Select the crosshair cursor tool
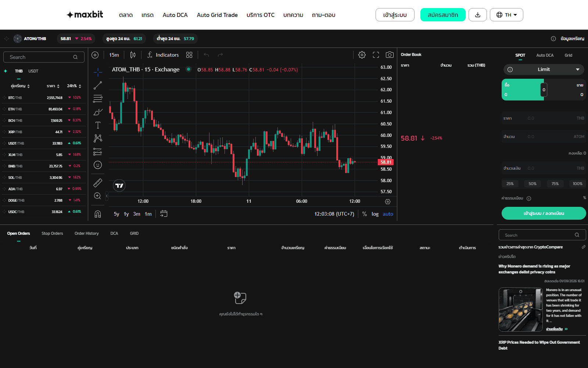 point(98,72)
